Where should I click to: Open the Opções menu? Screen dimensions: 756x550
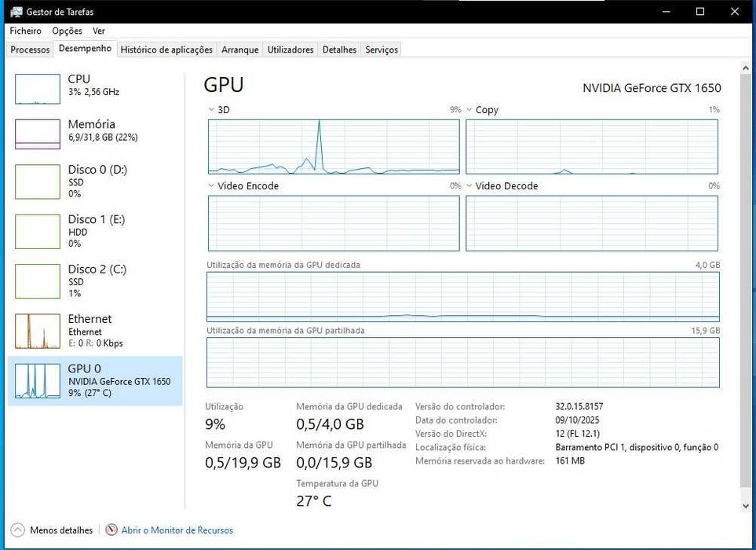coord(67,31)
